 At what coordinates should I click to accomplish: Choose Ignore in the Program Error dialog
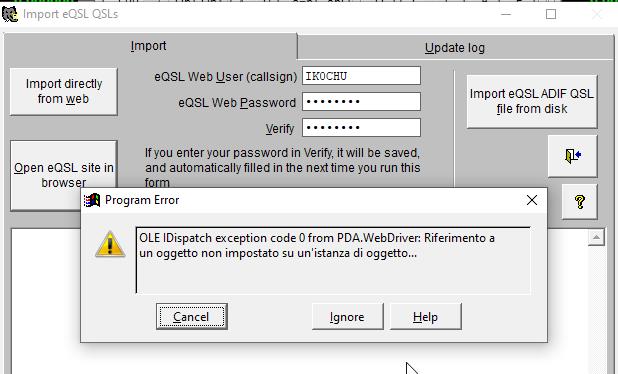click(347, 316)
